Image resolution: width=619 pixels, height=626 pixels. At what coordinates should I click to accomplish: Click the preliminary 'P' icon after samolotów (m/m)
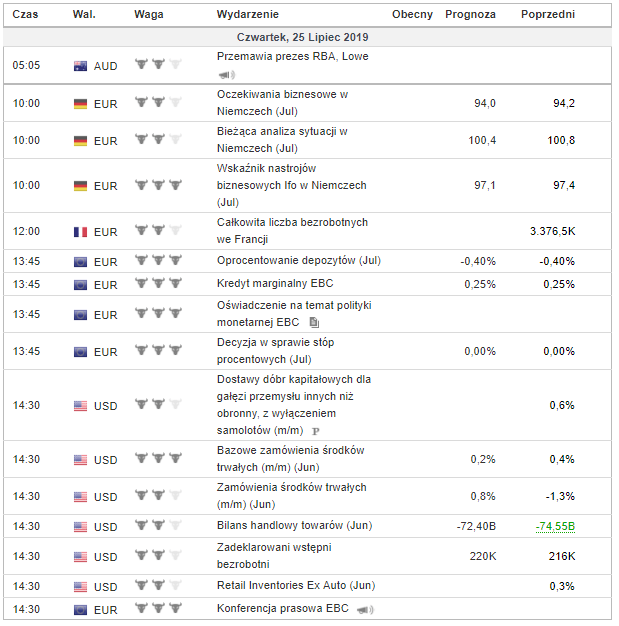[315, 430]
